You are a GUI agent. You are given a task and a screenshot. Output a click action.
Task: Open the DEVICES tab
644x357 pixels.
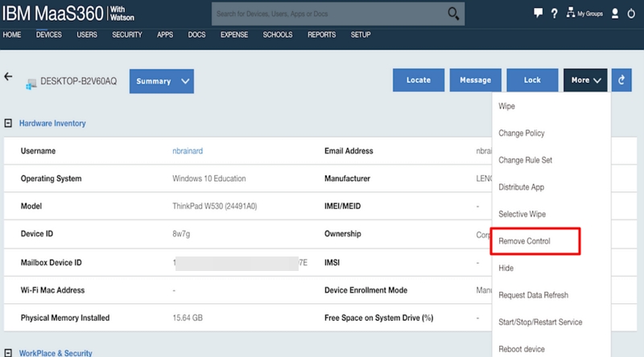pyautogui.click(x=49, y=35)
